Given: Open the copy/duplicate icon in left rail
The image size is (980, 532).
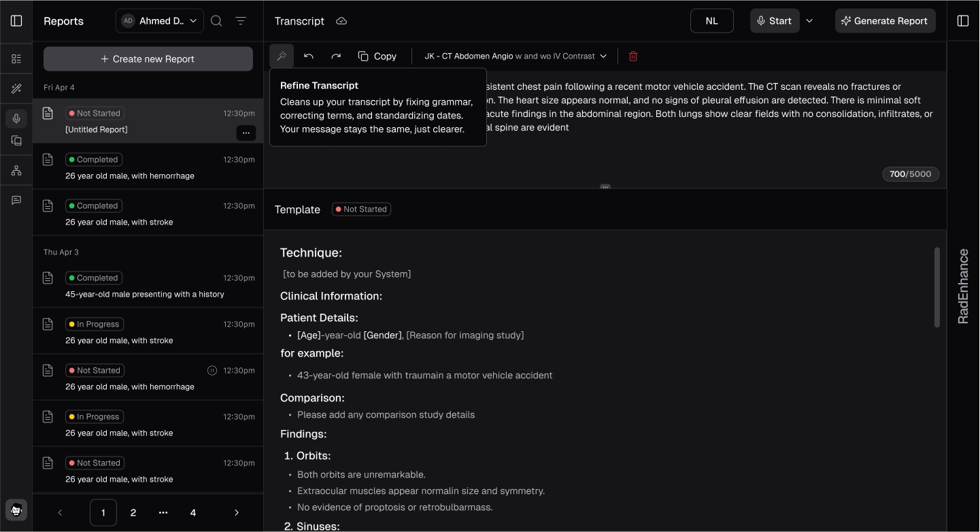Looking at the screenshot, I should 16,141.
